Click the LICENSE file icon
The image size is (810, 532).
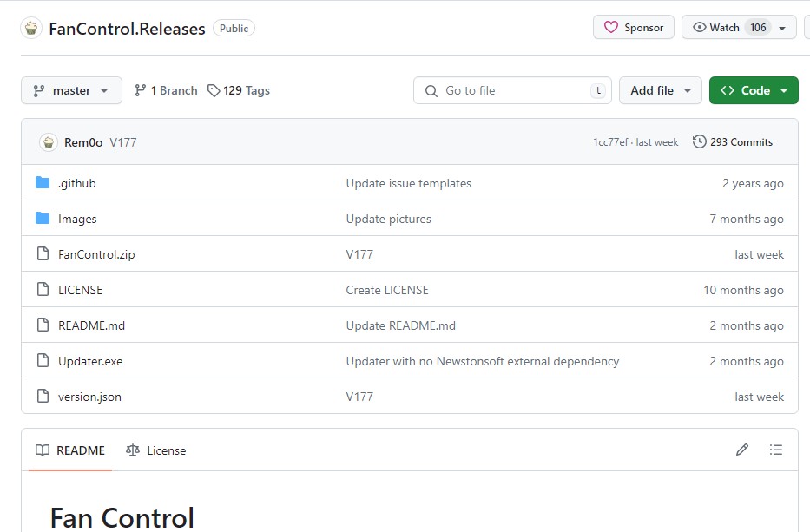pyautogui.click(x=43, y=289)
